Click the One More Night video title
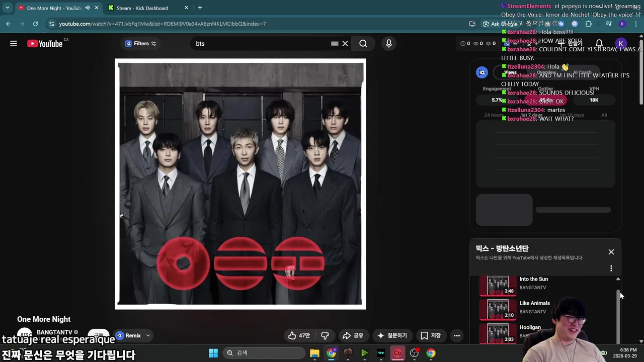 [44, 319]
